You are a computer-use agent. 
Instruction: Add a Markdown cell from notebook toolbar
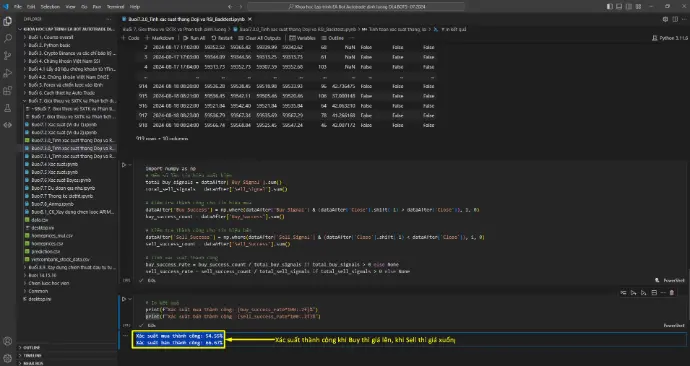click(159, 38)
